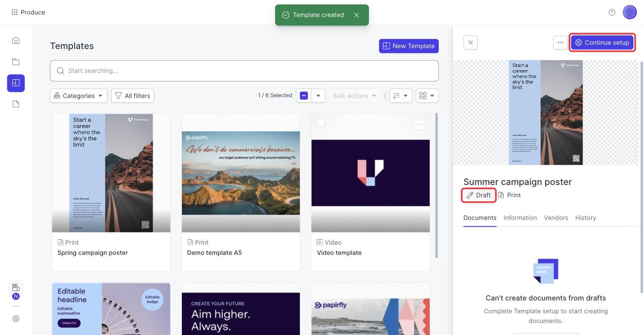Click the Produce app name

click(33, 12)
